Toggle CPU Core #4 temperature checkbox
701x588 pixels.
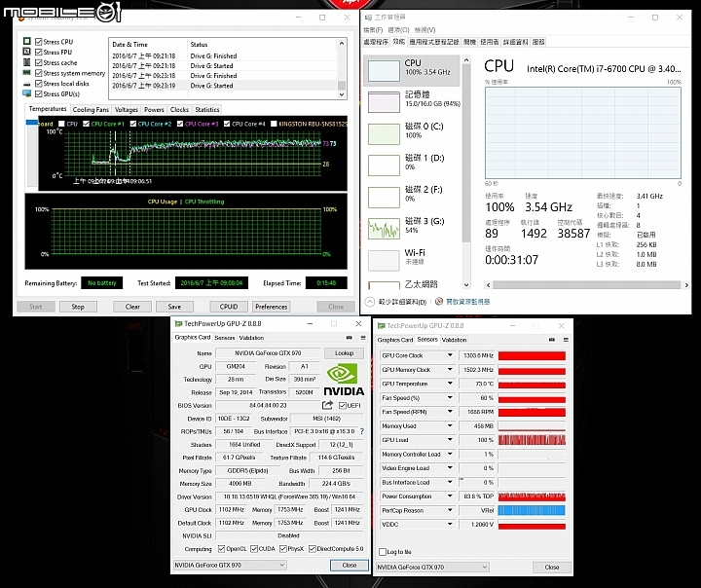click(x=227, y=124)
